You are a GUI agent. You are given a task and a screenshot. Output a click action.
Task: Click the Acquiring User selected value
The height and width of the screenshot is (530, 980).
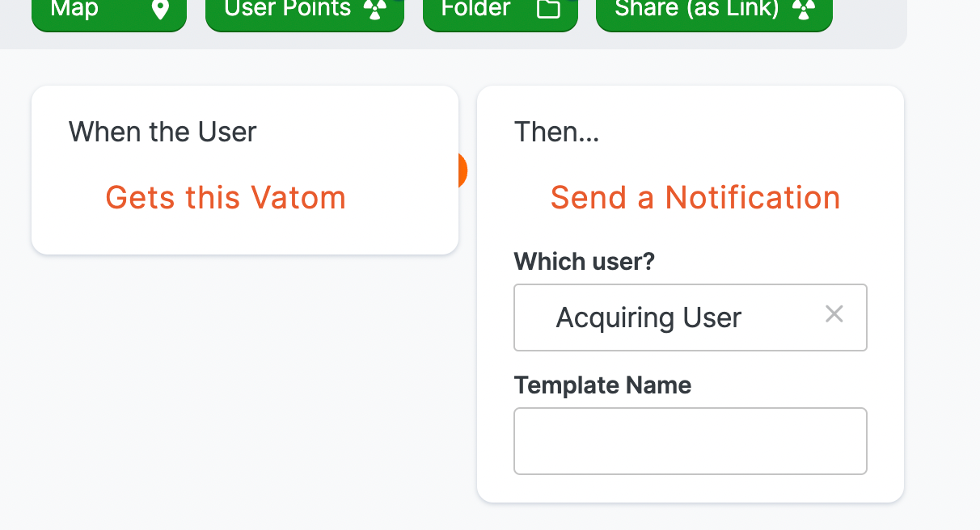point(648,318)
